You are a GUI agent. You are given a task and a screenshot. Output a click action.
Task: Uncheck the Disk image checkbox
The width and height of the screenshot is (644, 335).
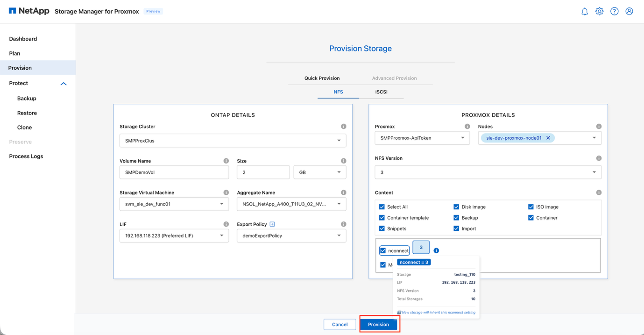click(x=456, y=207)
